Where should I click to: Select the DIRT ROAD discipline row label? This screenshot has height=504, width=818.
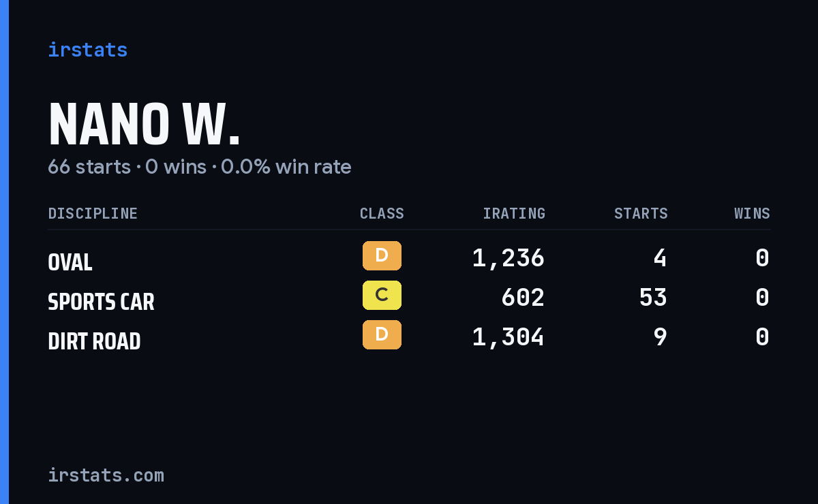click(94, 341)
